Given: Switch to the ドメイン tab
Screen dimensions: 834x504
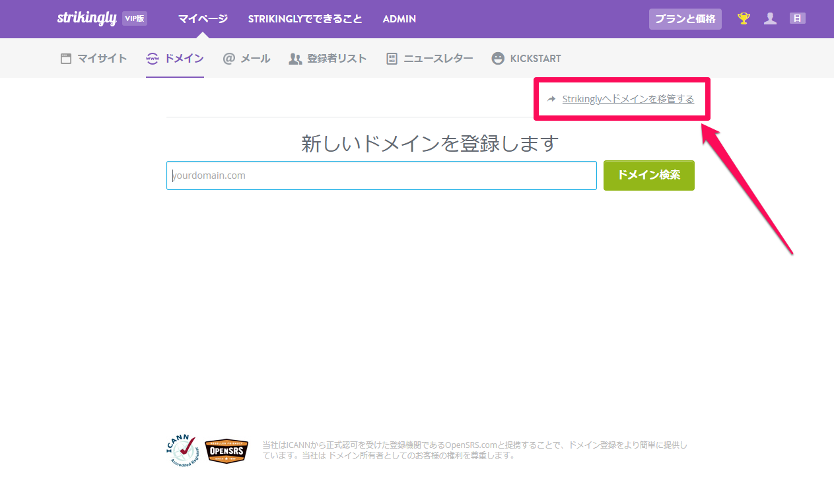Looking at the screenshot, I should pyautogui.click(x=175, y=58).
